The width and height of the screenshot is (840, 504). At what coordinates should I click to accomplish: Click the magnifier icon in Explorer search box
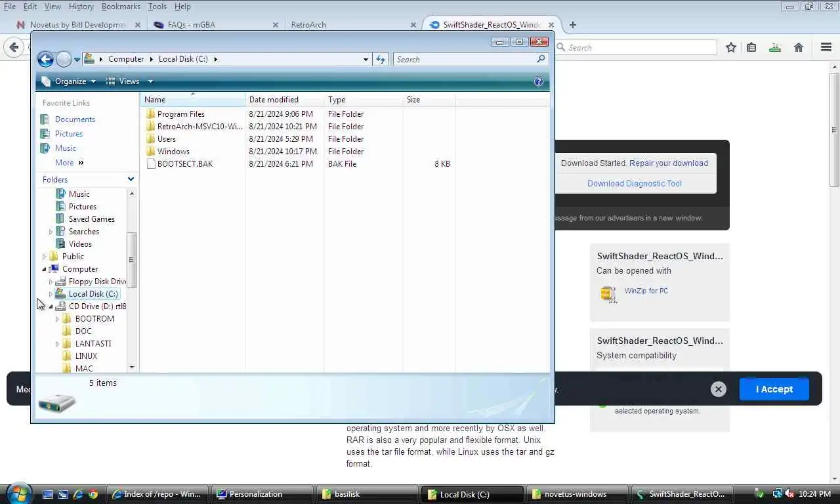point(541,59)
